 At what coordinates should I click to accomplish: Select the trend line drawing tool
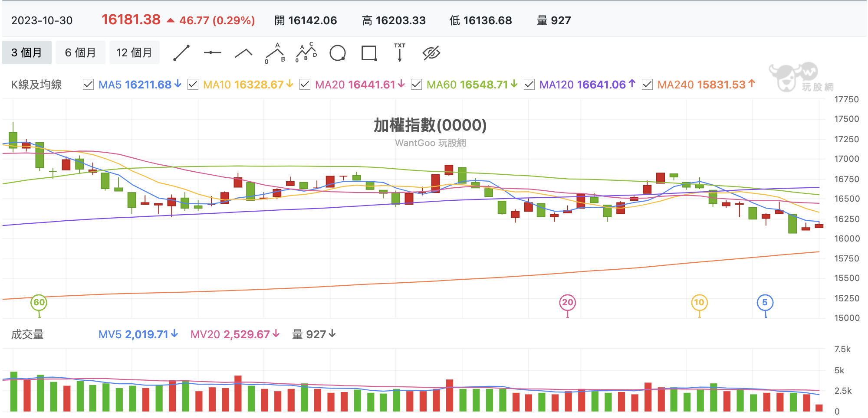tap(181, 53)
